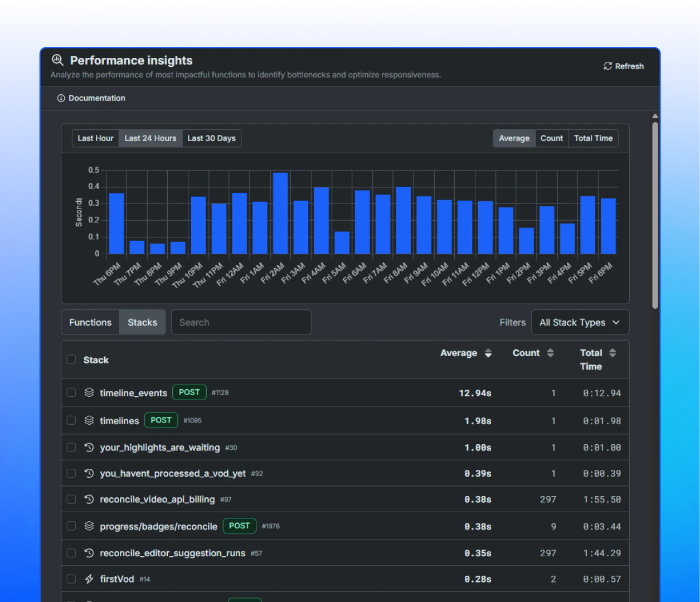The height and width of the screenshot is (602, 700).
Task: Select the Last 30 Days time range
Action: click(x=211, y=138)
